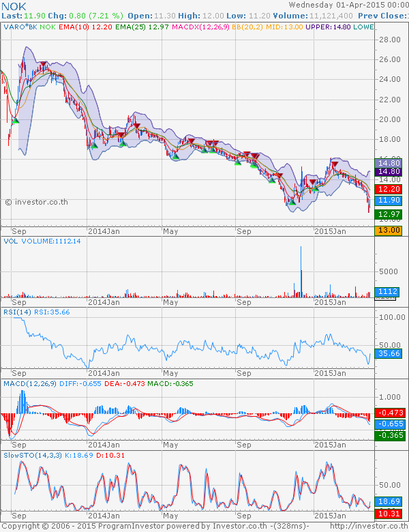
Task: Click the red sell marker at the 2015Jan peak
Action: [x=335, y=164]
